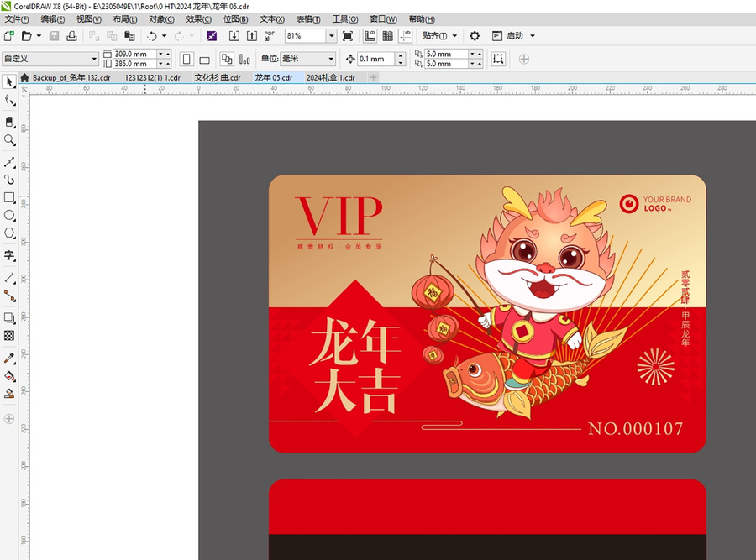The width and height of the screenshot is (756, 560).
Task: Click the Import icon
Action: [x=234, y=35]
